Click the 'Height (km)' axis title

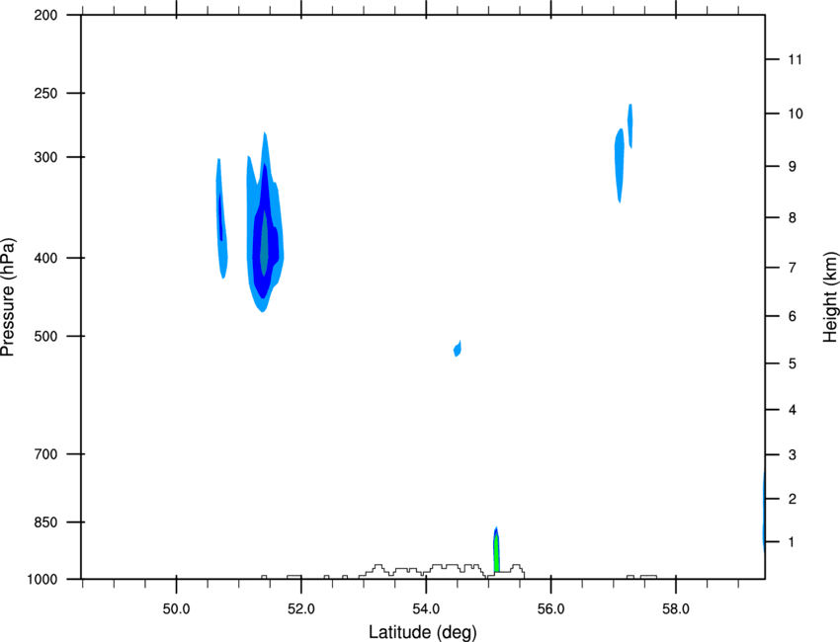pos(830,297)
